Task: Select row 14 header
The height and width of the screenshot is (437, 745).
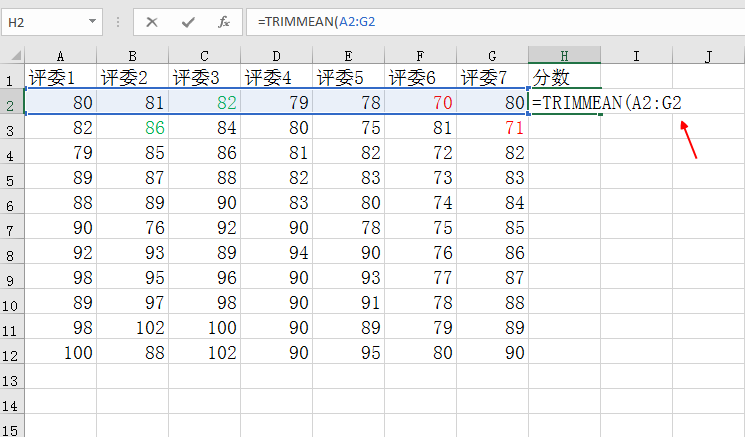Action: click(12, 402)
